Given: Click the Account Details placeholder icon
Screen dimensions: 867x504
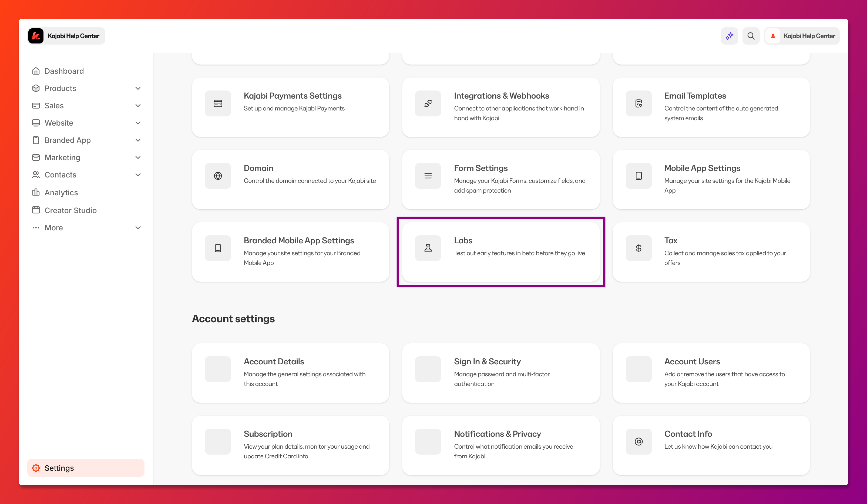Looking at the screenshot, I should pyautogui.click(x=218, y=369).
